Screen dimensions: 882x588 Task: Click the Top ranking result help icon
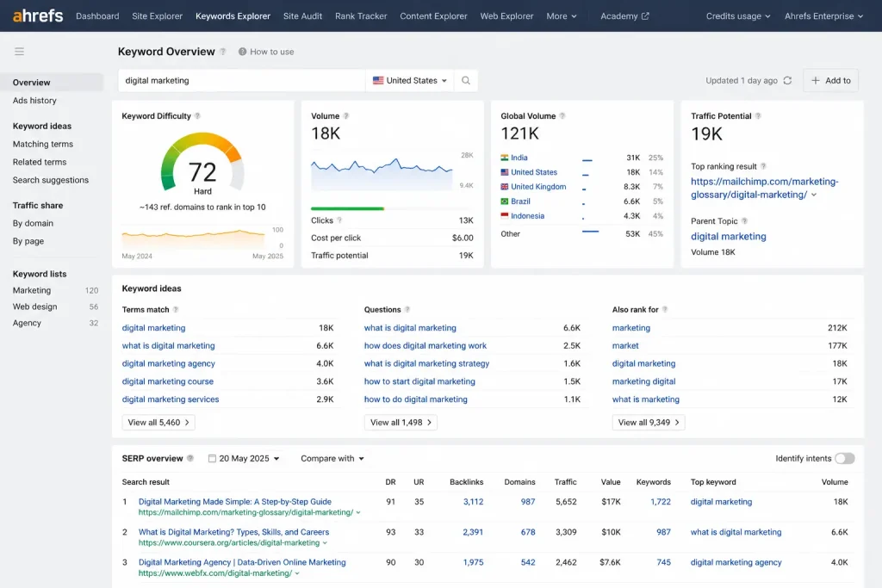tap(763, 166)
